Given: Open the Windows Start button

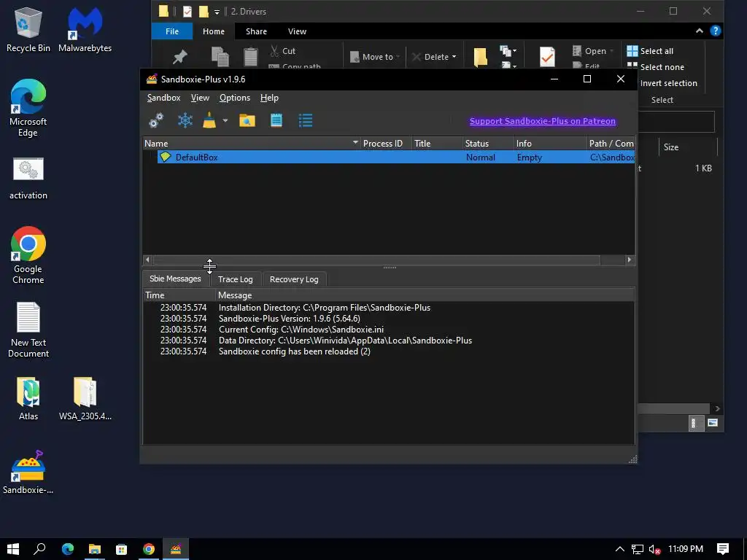Looking at the screenshot, I should point(13,549).
